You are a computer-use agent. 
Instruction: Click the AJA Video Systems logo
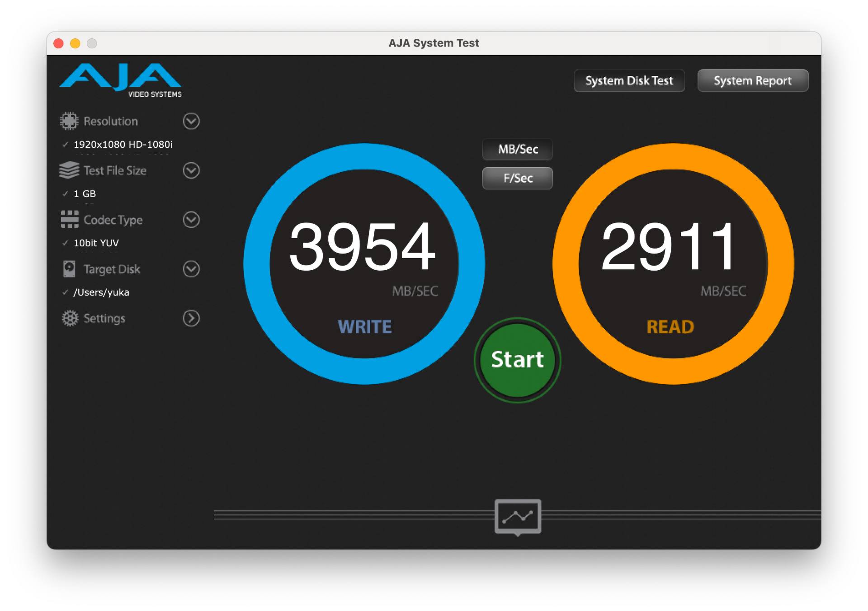tap(121, 80)
